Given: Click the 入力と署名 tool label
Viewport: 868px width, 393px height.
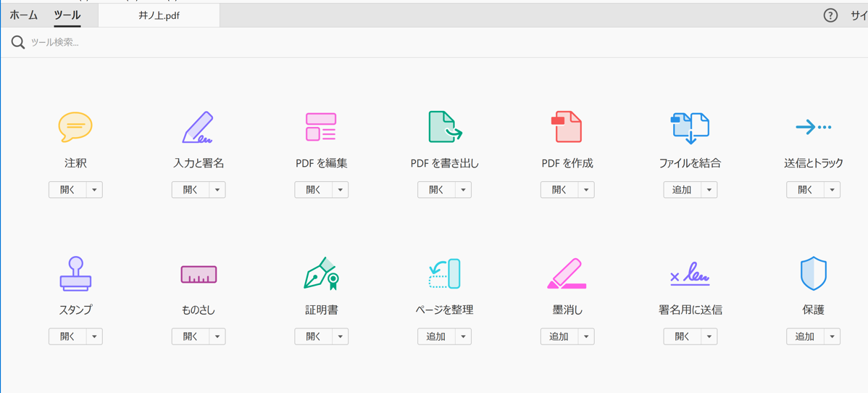Looking at the screenshot, I should coord(199,164).
